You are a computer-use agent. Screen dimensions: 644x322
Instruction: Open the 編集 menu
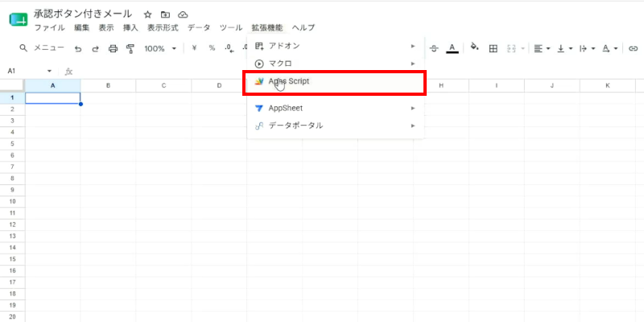point(82,27)
